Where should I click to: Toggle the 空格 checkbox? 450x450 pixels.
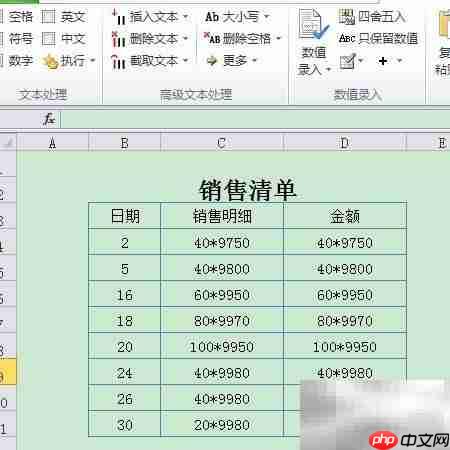point(1,17)
